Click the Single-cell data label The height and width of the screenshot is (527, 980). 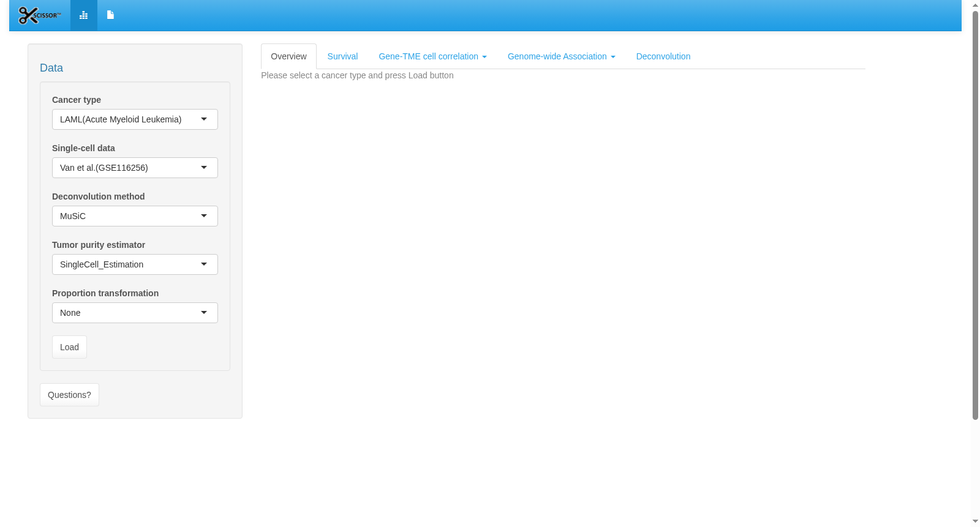83,148
